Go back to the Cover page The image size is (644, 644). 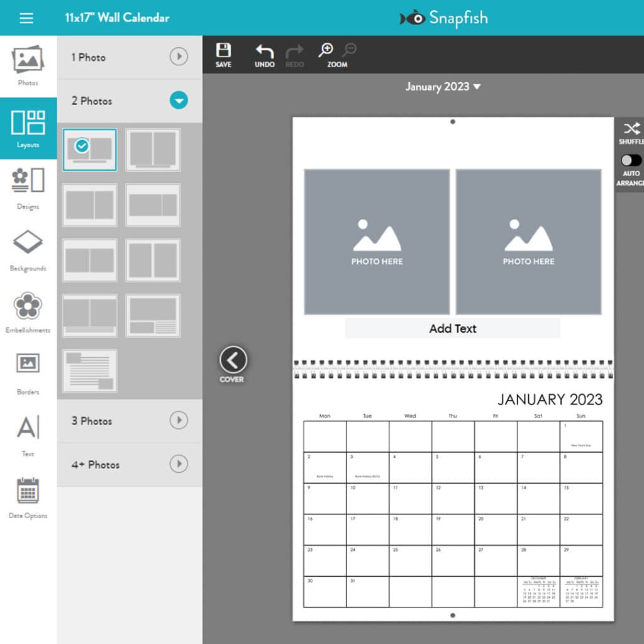[233, 361]
